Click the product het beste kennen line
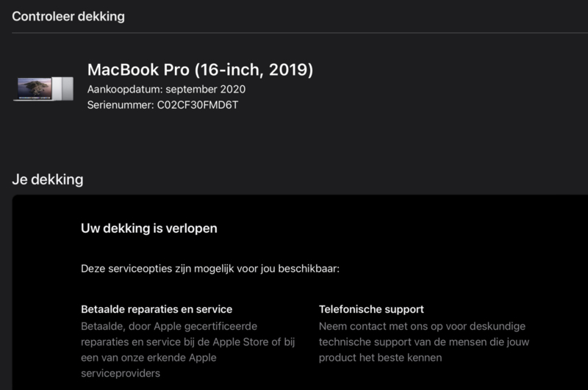 [380, 358]
